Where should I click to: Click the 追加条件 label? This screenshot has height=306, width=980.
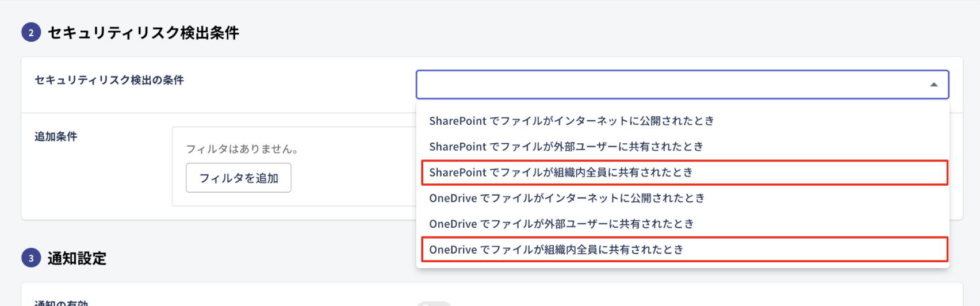click(56, 136)
